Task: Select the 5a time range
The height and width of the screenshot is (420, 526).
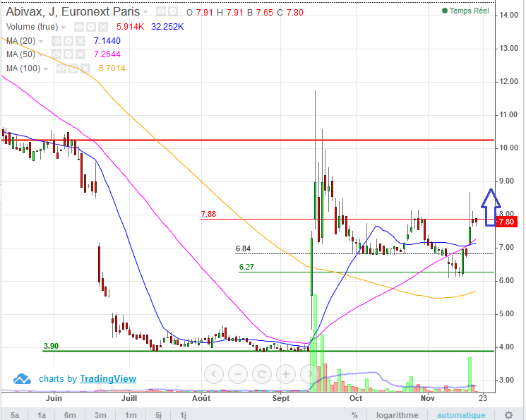Action: (x=15, y=415)
